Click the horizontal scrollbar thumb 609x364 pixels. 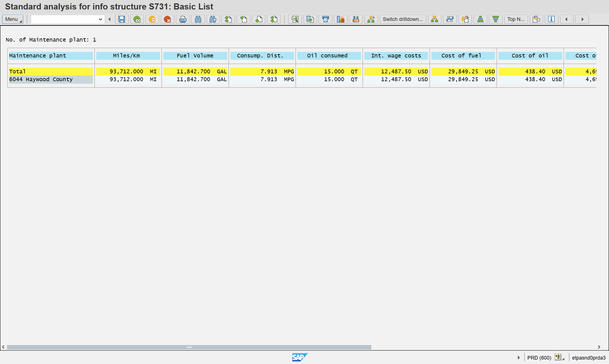click(x=189, y=347)
